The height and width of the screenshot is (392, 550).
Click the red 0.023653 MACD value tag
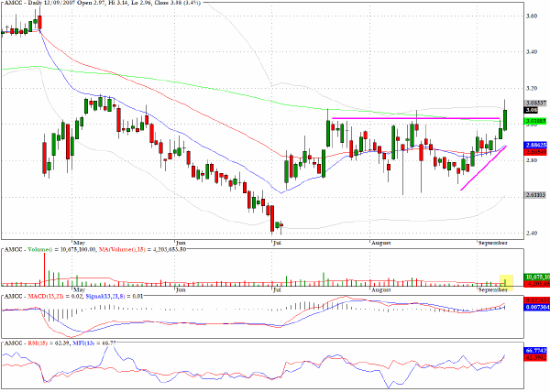coord(536,300)
